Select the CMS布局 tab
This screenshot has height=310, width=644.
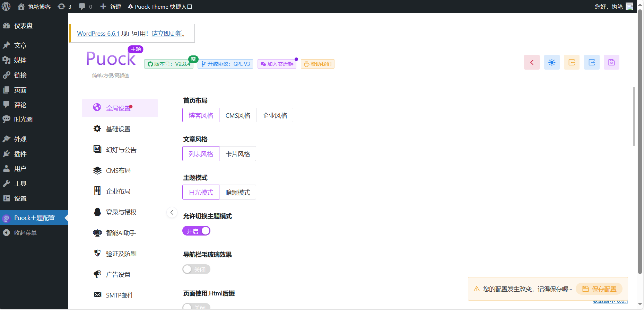(x=120, y=170)
